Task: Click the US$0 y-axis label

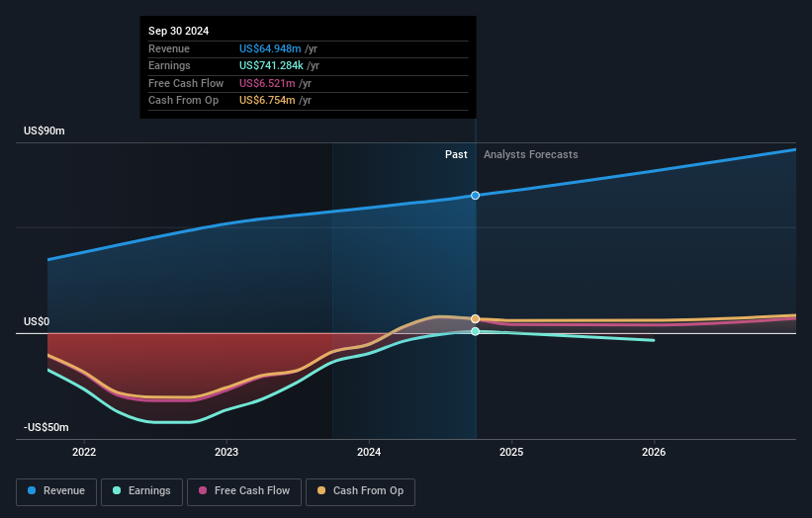Action: 37,322
